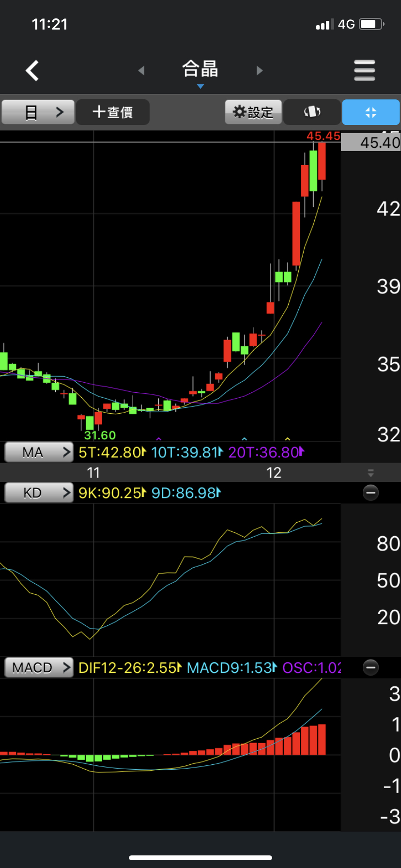Open the hamburger menu
The width and height of the screenshot is (401, 868).
(364, 71)
